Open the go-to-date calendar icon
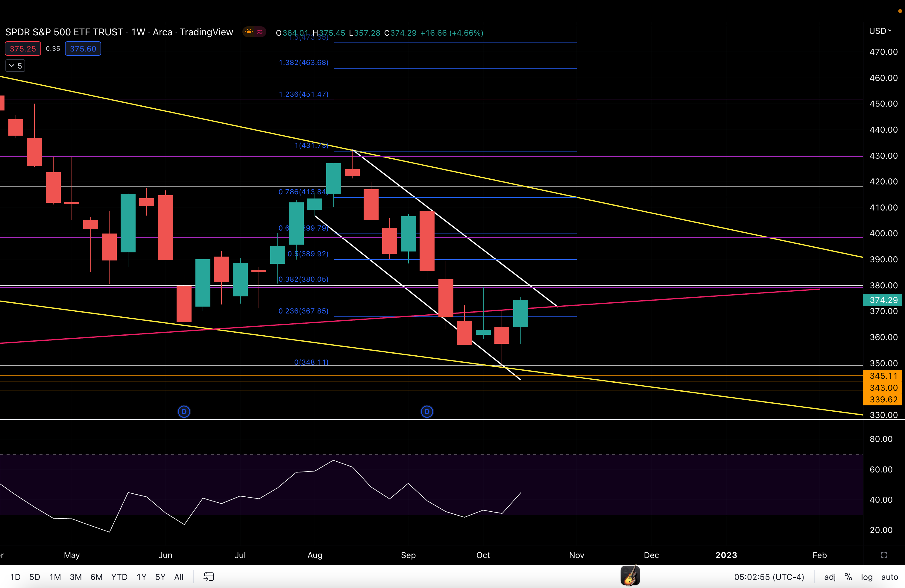Image resolution: width=905 pixels, height=588 pixels. pyautogui.click(x=208, y=576)
